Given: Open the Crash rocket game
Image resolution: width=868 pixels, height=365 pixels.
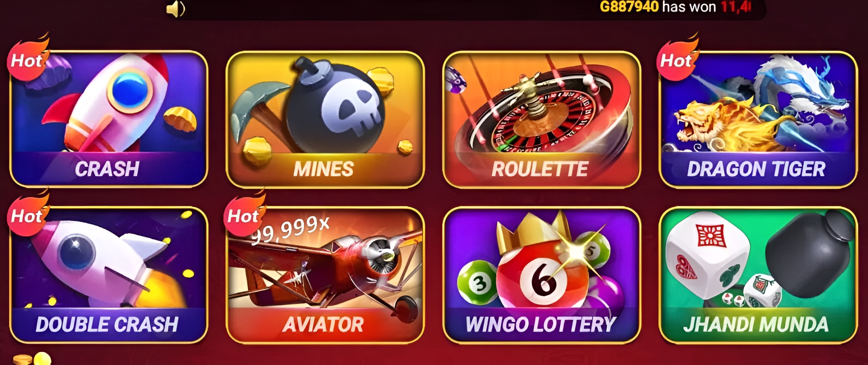Looking at the screenshot, I should point(108,119).
